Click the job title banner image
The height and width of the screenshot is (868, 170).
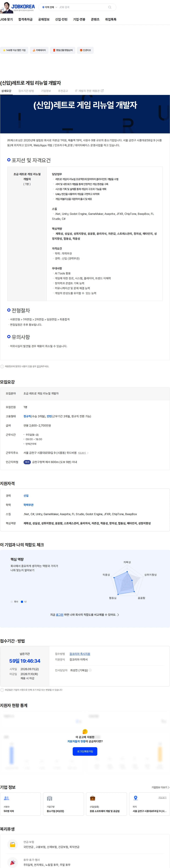pos(85,114)
